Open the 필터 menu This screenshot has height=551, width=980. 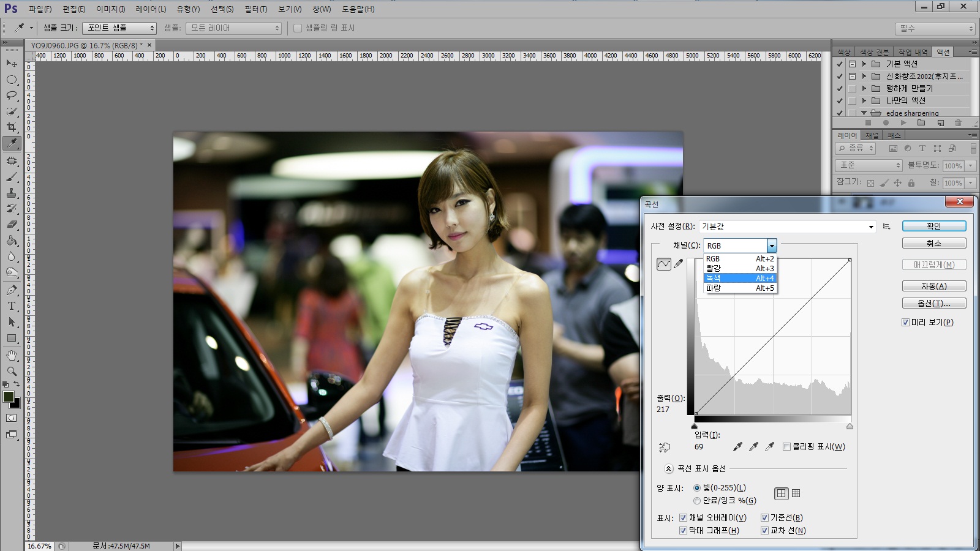point(255,9)
